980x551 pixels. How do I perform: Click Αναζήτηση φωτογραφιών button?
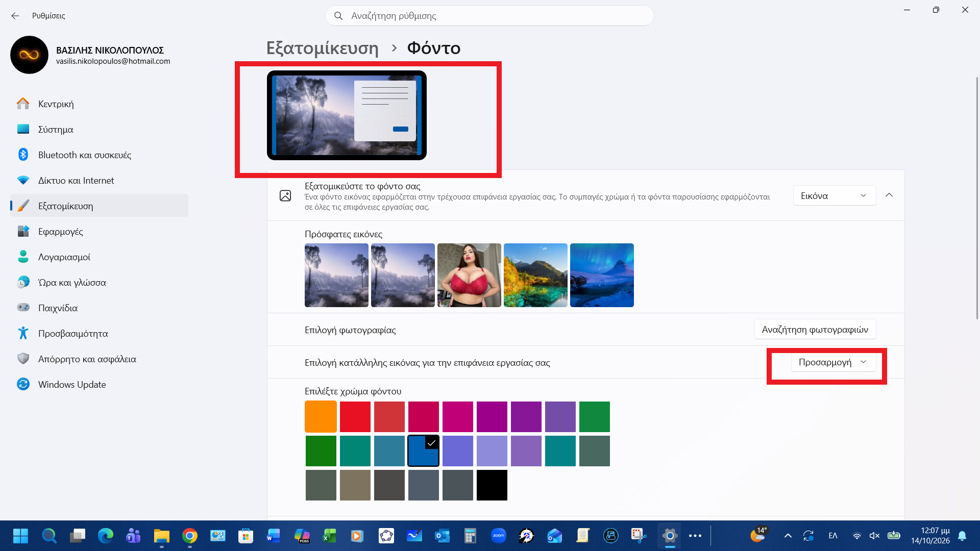click(x=815, y=330)
